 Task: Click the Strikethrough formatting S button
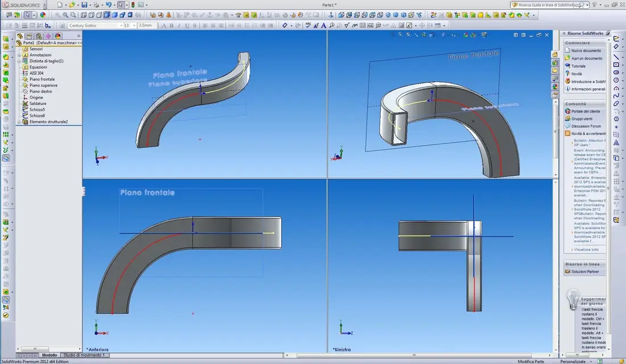[195, 25]
